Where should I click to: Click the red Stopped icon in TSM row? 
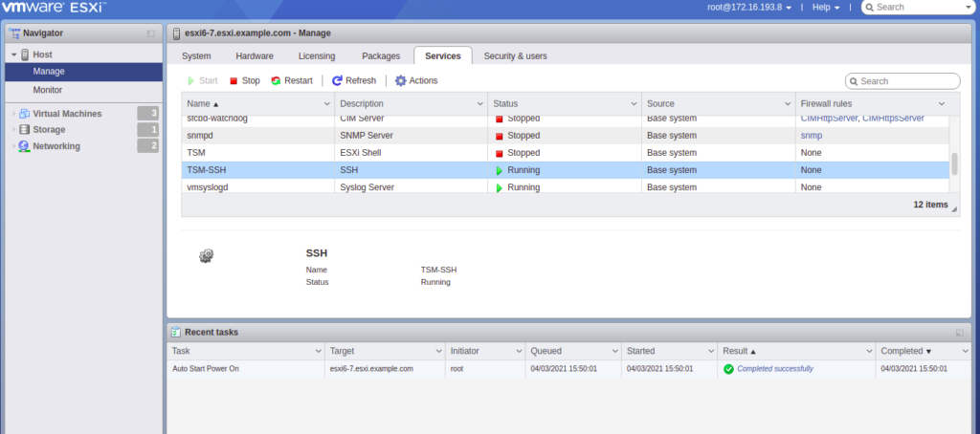click(x=499, y=154)
